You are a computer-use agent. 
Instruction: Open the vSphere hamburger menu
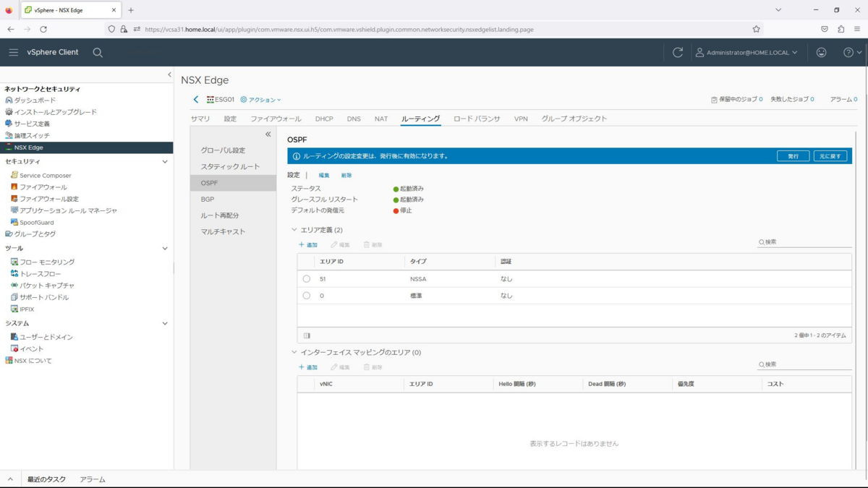(13, 53)
